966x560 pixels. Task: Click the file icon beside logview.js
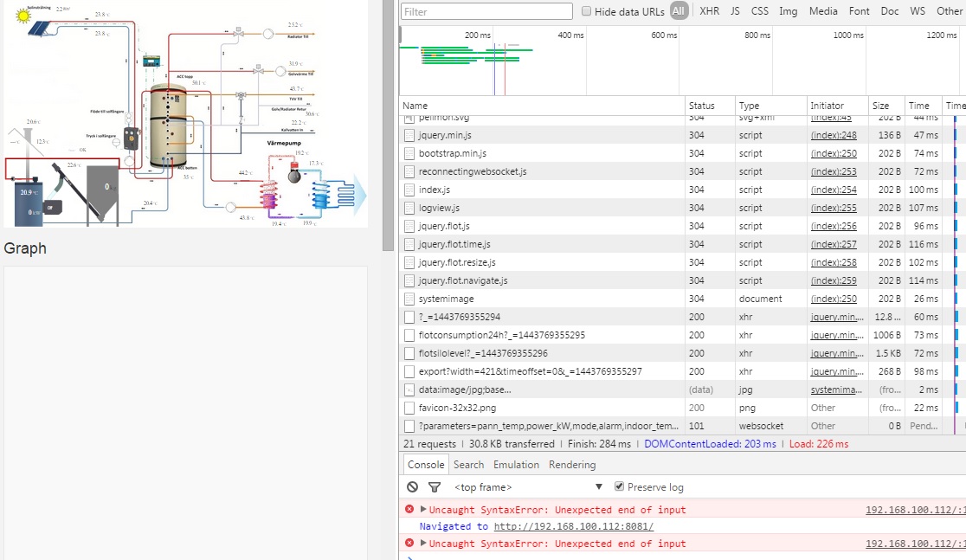[410, 208]
